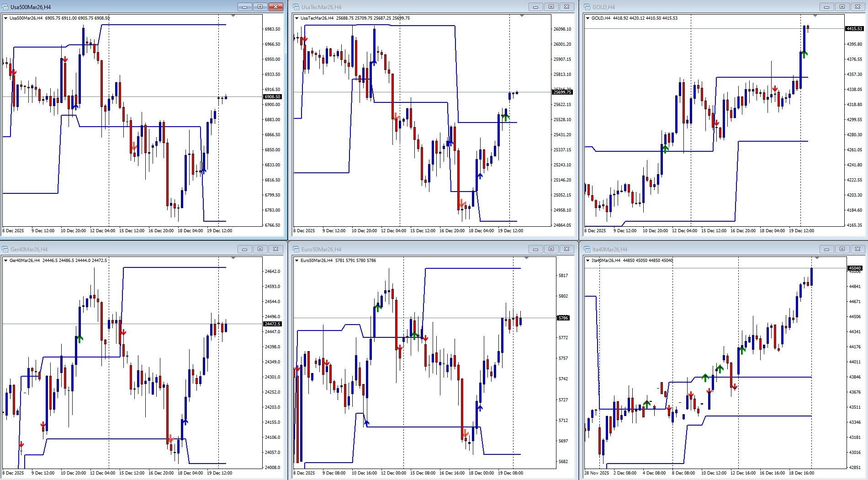Click the GOLD chart shift marker triangle
This screenshot has height=480, width=868.
[815, 16]
